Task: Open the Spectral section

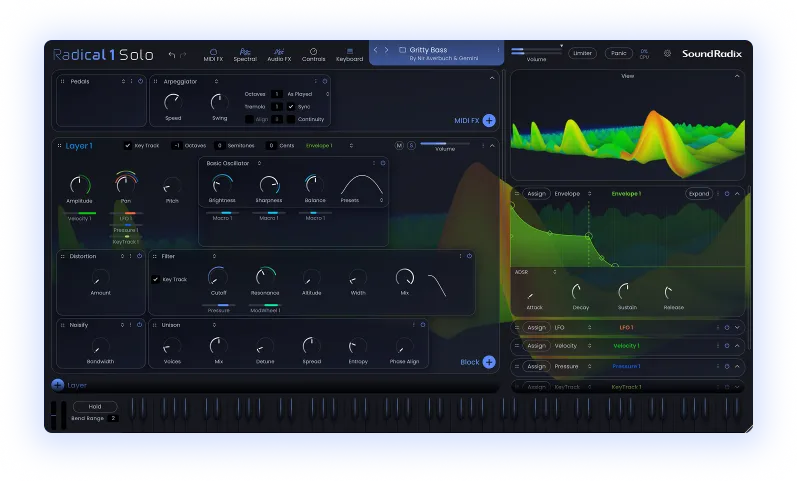Action: 245,55
